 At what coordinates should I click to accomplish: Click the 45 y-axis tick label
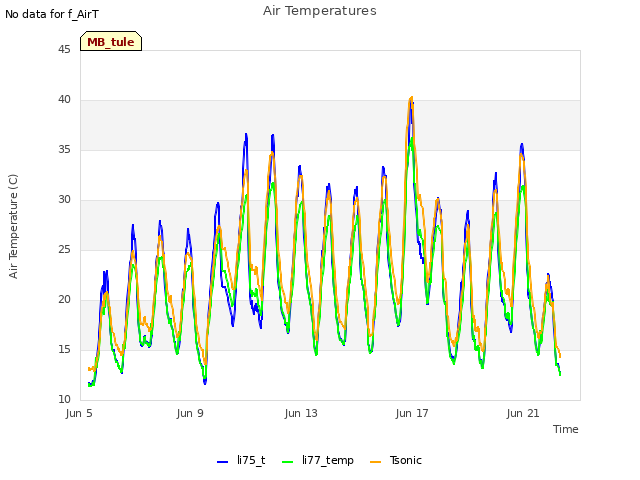tap(64, 49)
